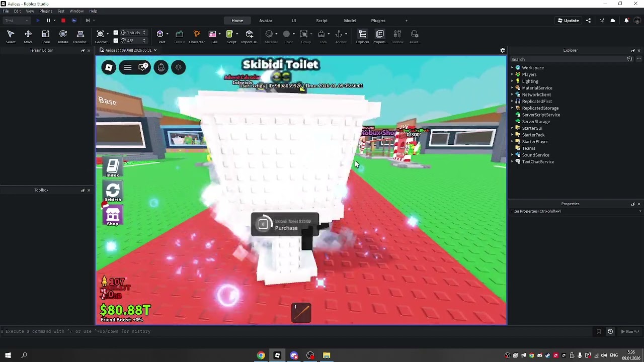Click the cloud status icon
The width and height of the screenshot is (644, 362).
(x=613, y=21)
